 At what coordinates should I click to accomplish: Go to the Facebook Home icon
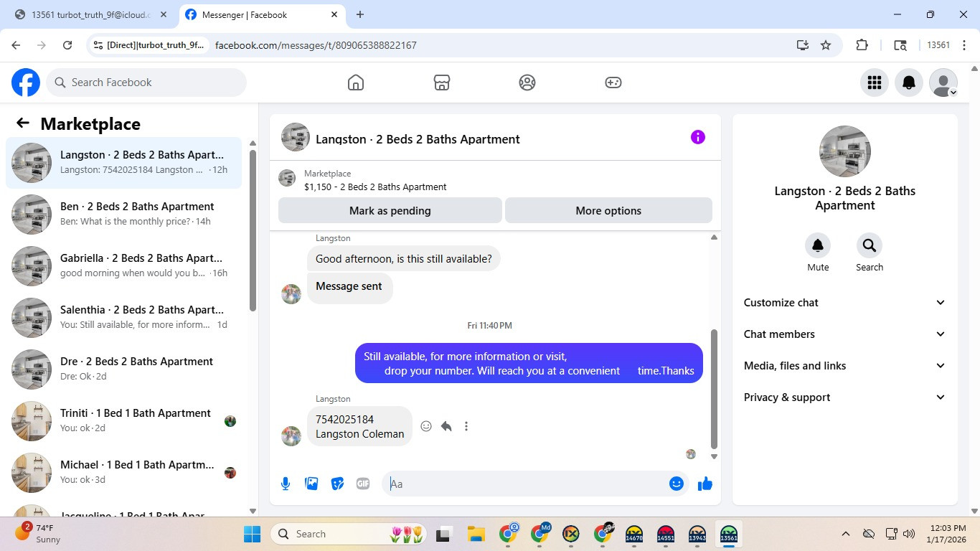tap(356, 83)
